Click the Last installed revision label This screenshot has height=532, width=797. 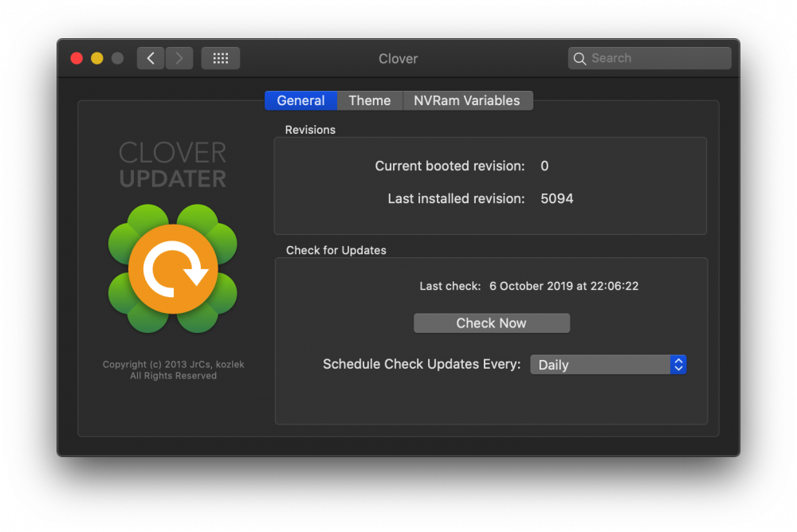[x=456, y=198]
